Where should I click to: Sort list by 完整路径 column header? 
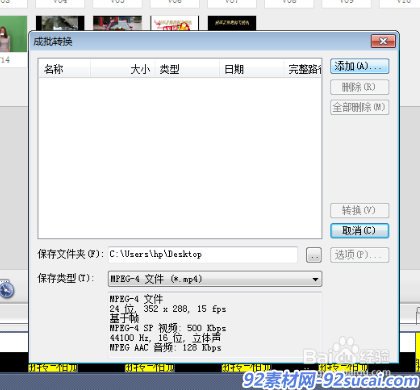pos(303,69)
